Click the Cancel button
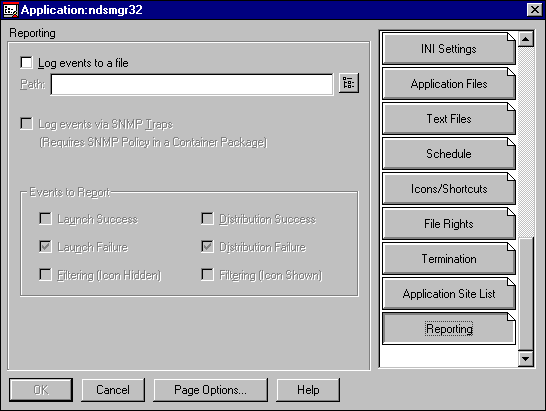The width and height of the screenshot is (546, 411). click(113, 390)
